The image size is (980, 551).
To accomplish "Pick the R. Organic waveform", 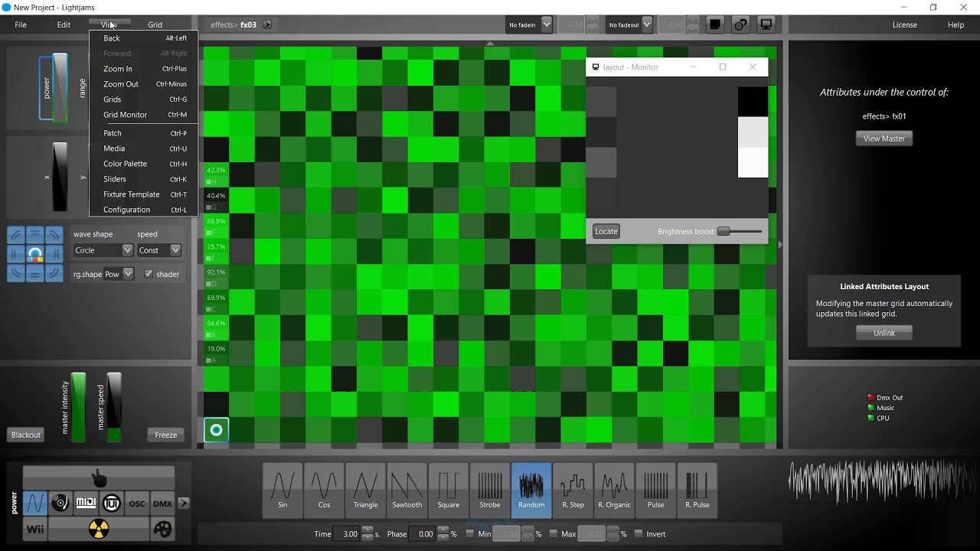I will pos(614,491).
